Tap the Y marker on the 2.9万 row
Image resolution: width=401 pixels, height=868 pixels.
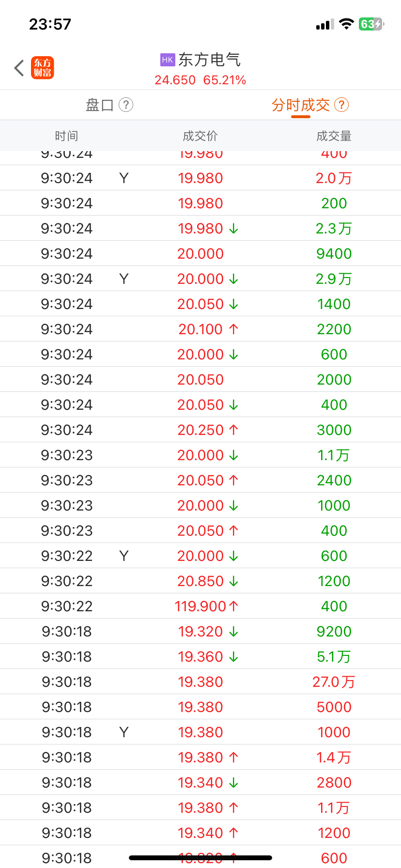(124, 279)
